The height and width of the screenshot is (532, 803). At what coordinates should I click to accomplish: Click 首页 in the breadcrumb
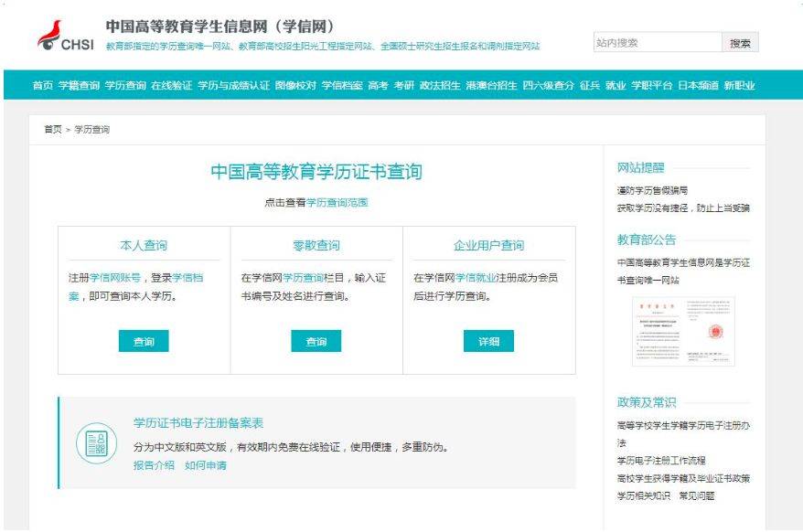(52, 130)
